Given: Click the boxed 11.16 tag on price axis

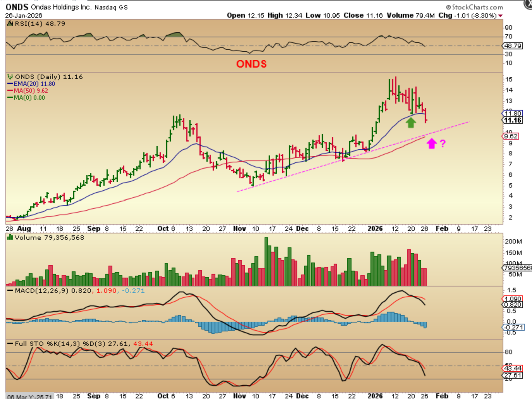Looking at the screenshot, I should tap(512, 120).
